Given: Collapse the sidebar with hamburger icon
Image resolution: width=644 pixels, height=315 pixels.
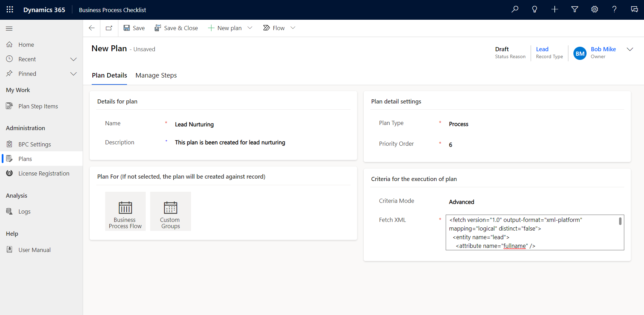Looking at the screenshot, I should click(x=9, y=28).
